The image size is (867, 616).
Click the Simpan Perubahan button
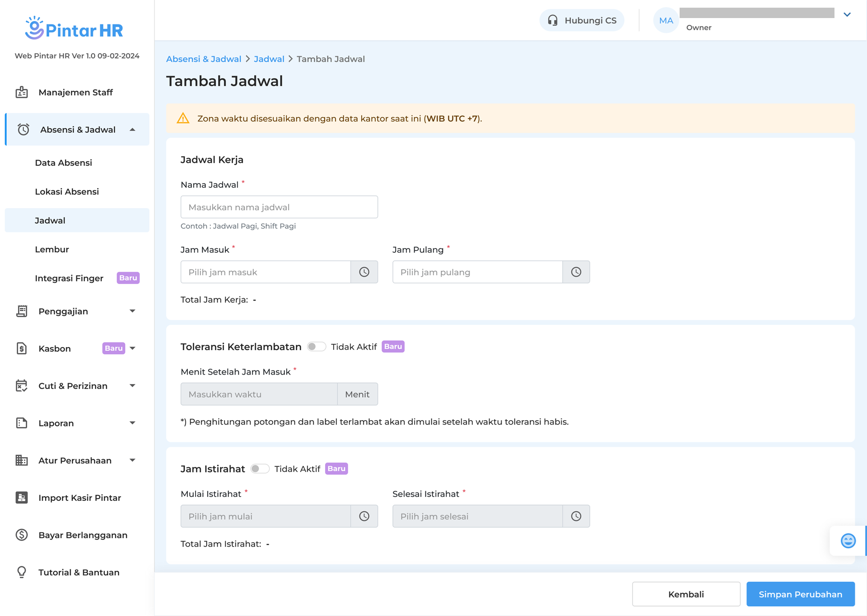pyautogui.click(x=800, y=594)
